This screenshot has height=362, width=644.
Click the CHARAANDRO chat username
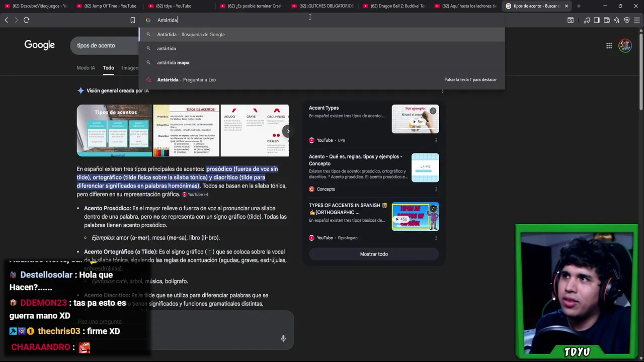(41, 347)
